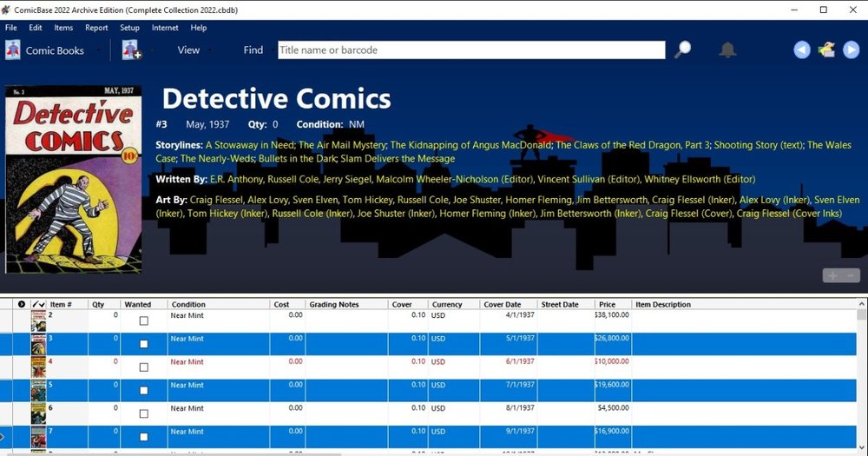
Task: Open the View dropdown in toolbar
Action: [188, 50]
